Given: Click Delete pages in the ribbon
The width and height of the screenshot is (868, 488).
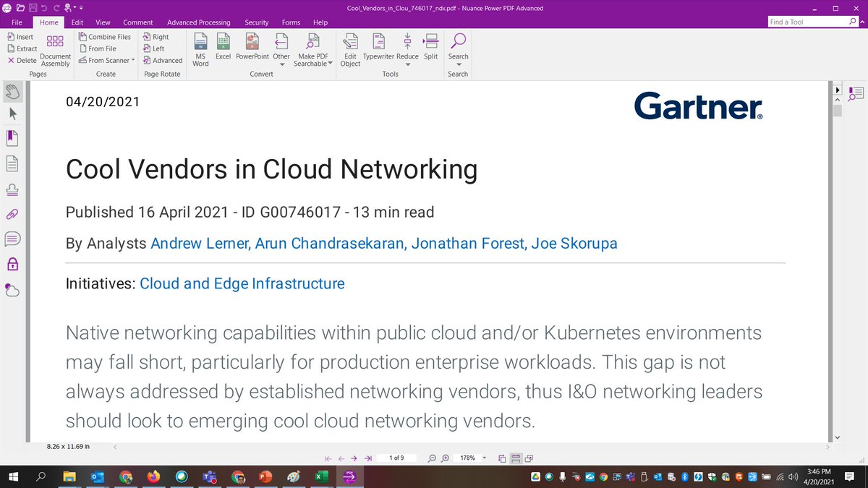Looking at the screenshot, I should pos(22,61).
